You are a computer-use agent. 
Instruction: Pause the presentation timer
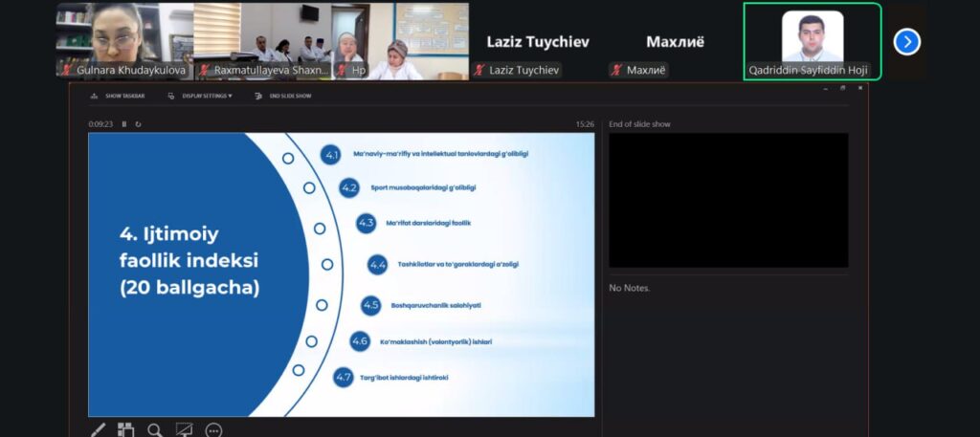pyautogui.click(x=124, y=124)
